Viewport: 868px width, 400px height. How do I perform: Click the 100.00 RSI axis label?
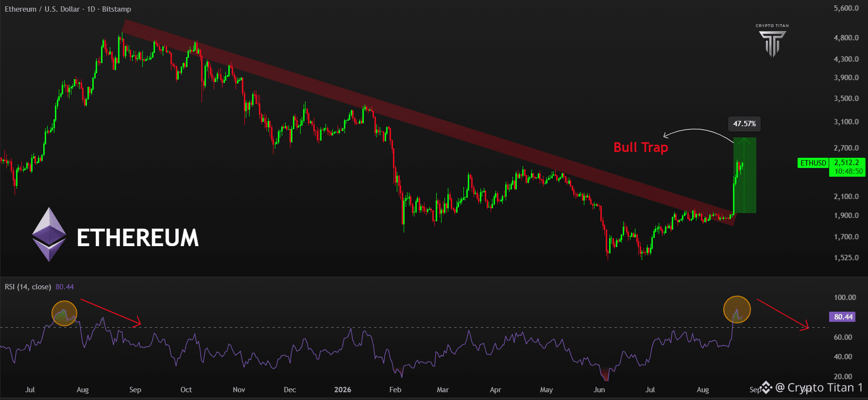tap(845, 298)
